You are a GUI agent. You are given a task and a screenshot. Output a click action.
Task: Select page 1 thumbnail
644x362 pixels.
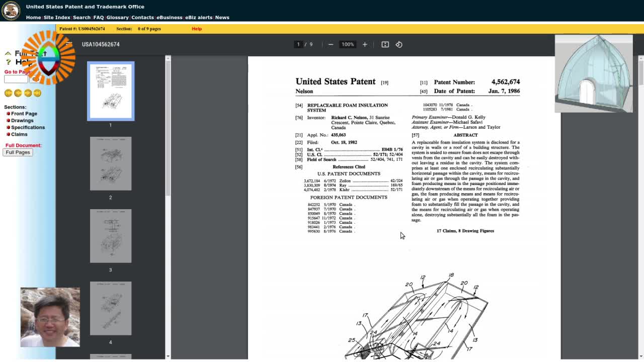point(111,91)
